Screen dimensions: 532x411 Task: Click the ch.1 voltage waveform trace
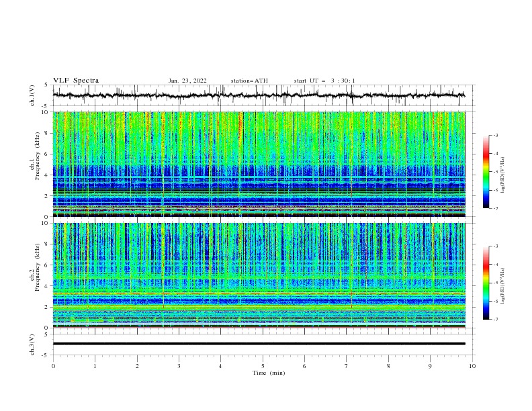(x=259, y=95)
